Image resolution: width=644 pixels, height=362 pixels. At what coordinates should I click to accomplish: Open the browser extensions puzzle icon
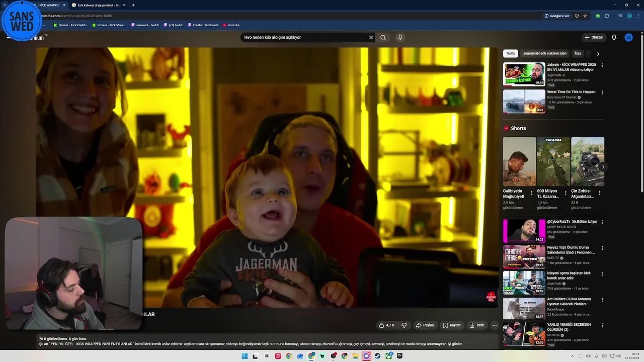(x=607, y=16)
